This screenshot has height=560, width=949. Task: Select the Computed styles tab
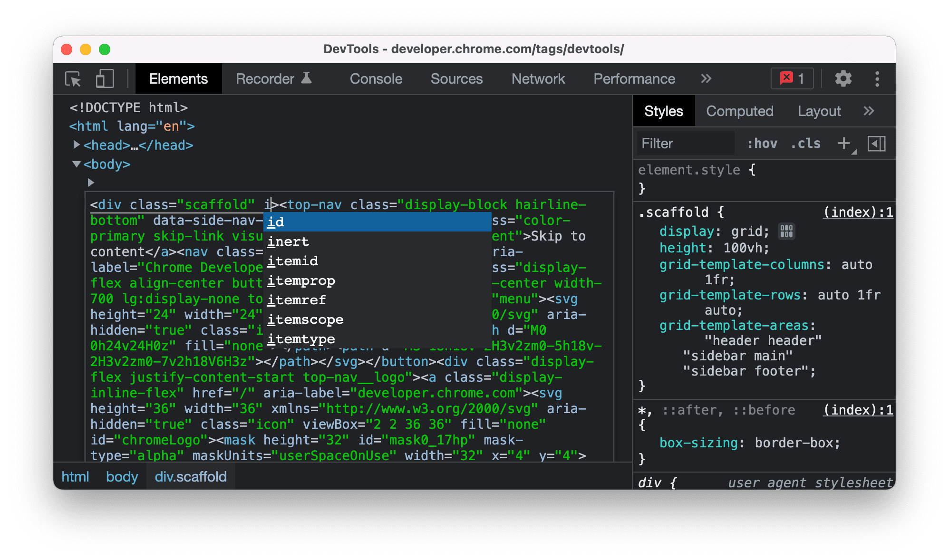click(738, 111)
